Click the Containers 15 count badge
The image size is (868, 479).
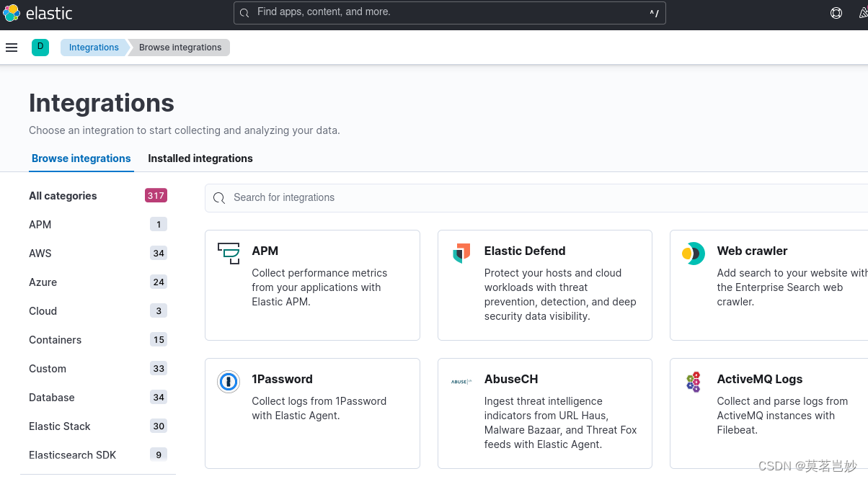[159, 339]
